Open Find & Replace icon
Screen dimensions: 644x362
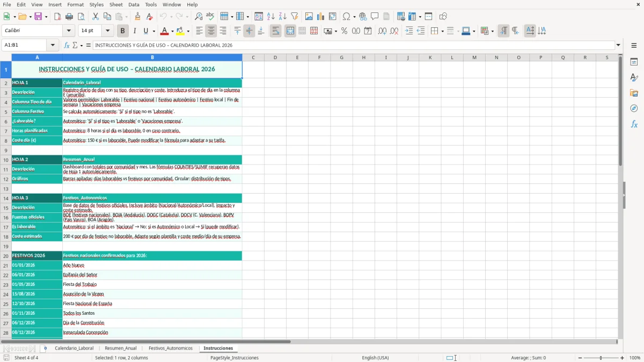pos(198,17)
